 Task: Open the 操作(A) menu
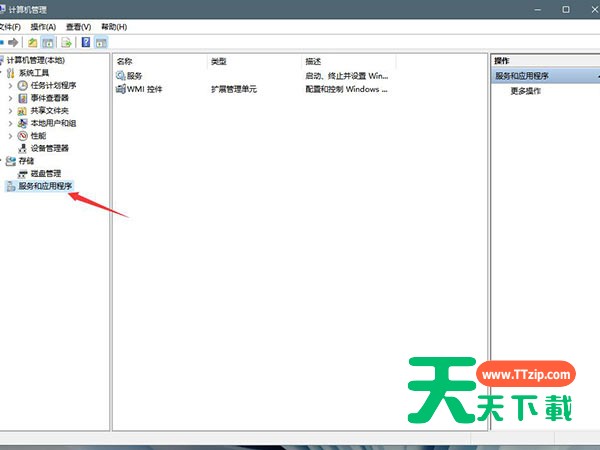point(43,26)
